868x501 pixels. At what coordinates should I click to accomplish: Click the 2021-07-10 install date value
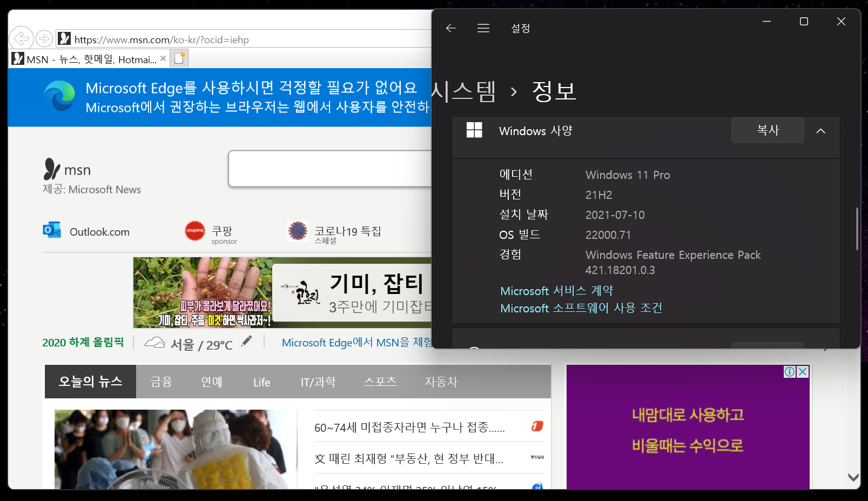pyautogui.click(x=615, y=215)
